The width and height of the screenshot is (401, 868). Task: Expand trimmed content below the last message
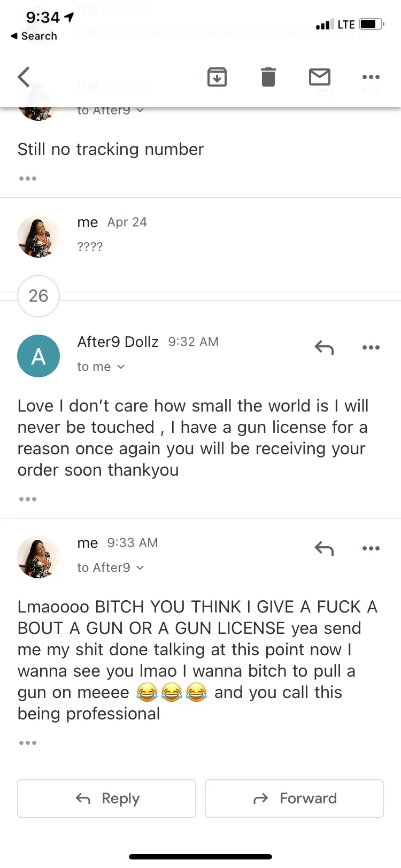(x=28, y=743)
